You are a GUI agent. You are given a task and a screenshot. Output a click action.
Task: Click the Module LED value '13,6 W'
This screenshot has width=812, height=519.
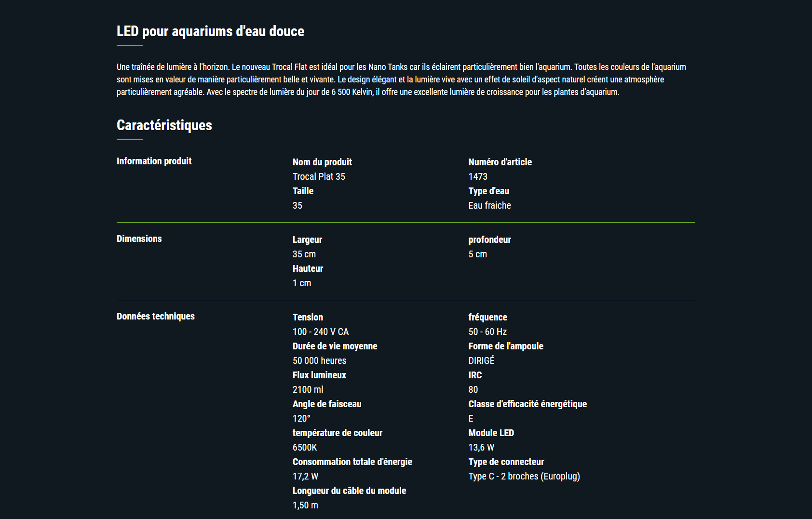481,447
